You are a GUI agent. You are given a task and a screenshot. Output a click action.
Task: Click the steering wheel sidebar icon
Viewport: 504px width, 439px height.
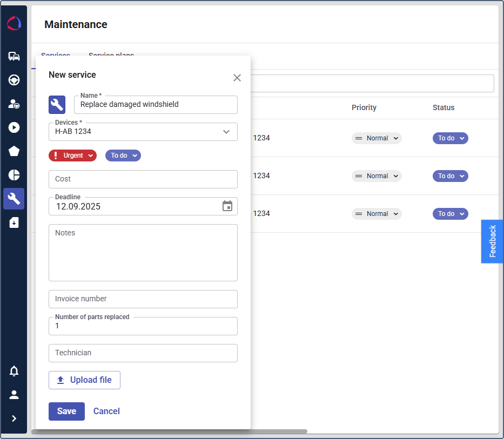[14, 80]
